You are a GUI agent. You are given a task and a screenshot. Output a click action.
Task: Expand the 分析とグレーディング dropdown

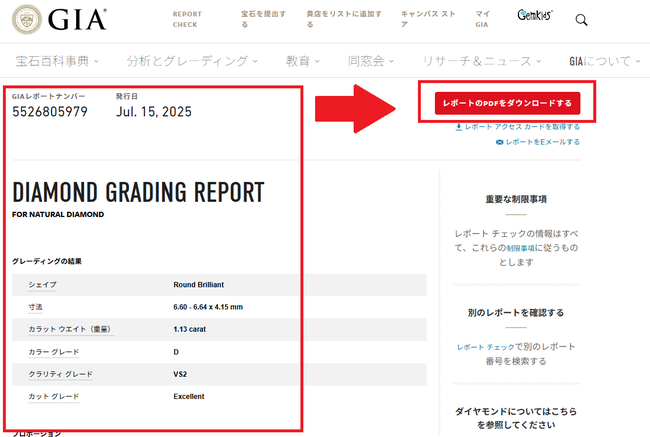[x=192, y=61]
